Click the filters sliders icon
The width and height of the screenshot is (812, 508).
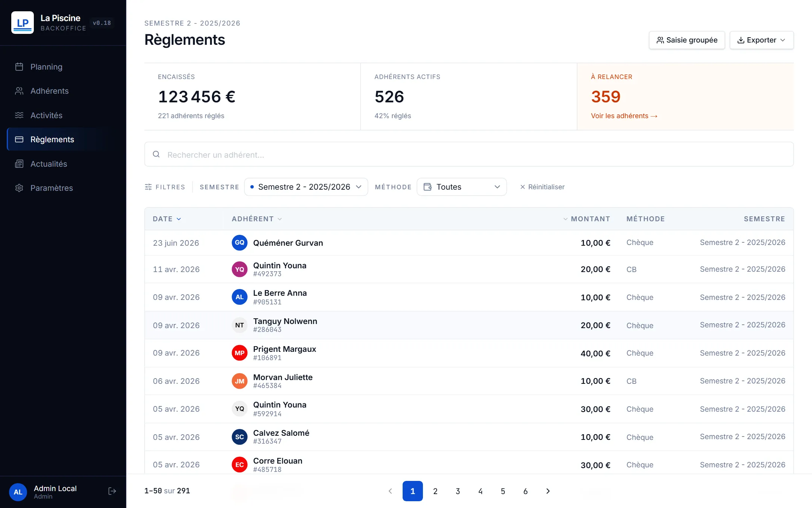point(148,187)
